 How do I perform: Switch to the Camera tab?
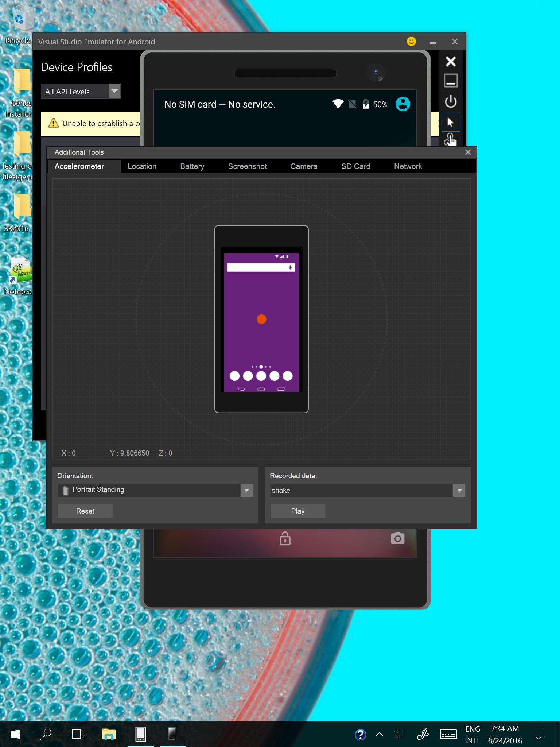coord(304,166)
